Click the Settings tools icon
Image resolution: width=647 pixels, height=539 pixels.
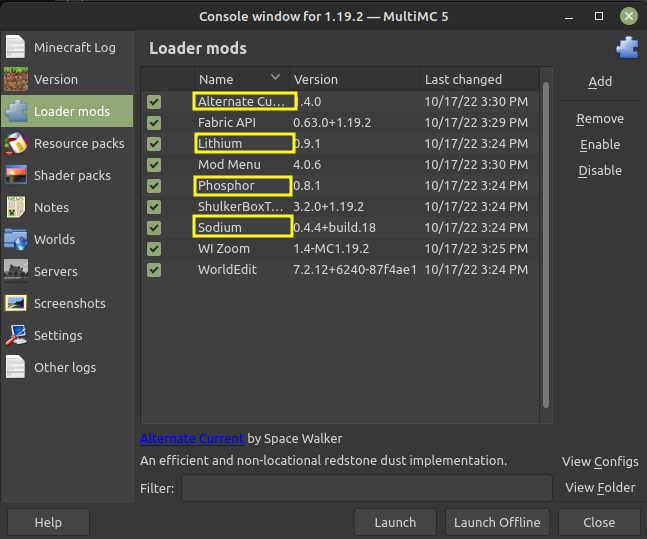click(16, 335)
